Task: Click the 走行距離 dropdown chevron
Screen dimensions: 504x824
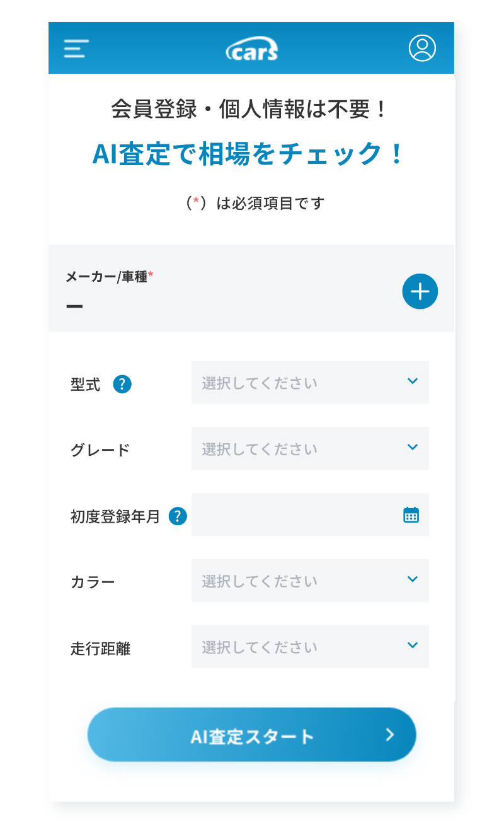Action: coord(413,645)
